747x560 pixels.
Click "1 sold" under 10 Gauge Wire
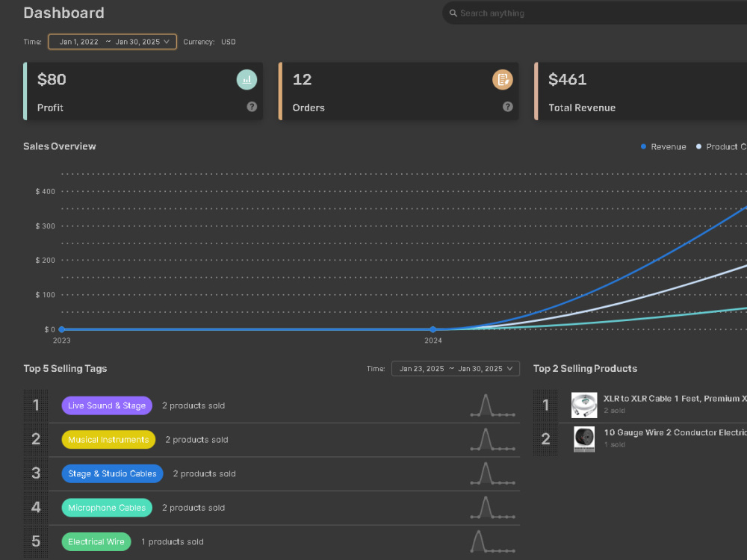[615, 444]
